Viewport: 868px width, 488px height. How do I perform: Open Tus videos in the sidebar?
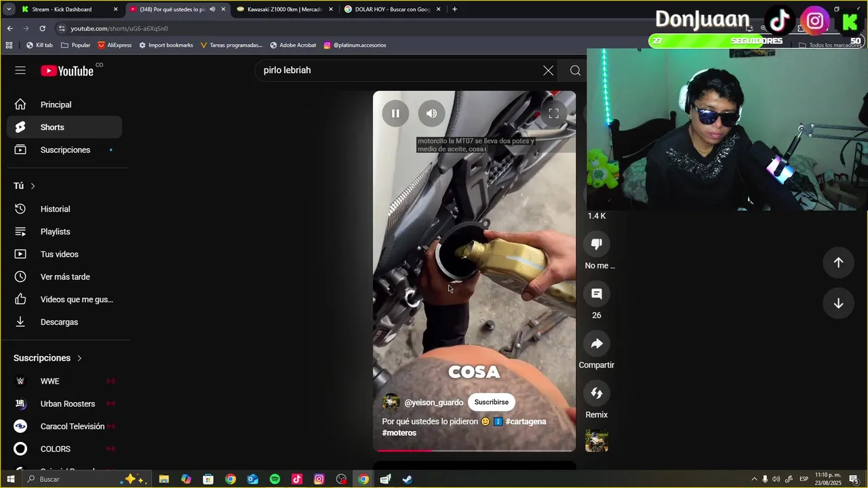pyautogui.click(x=64, y=254)
